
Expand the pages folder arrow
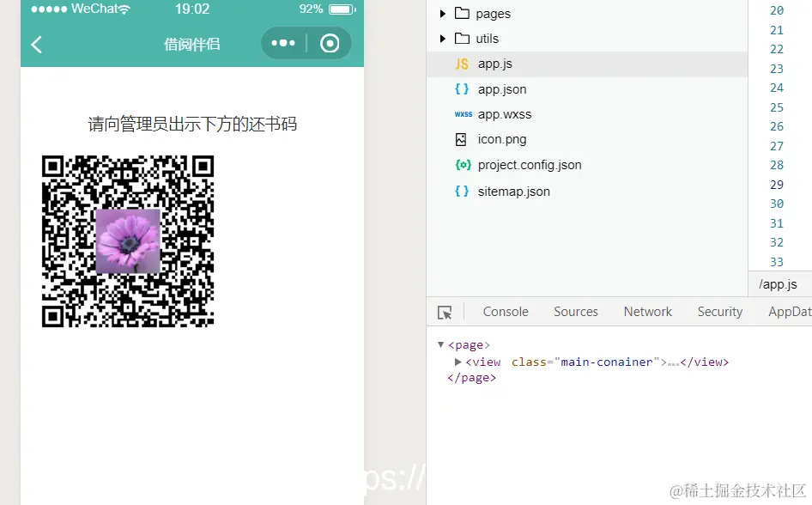point(442,14)
